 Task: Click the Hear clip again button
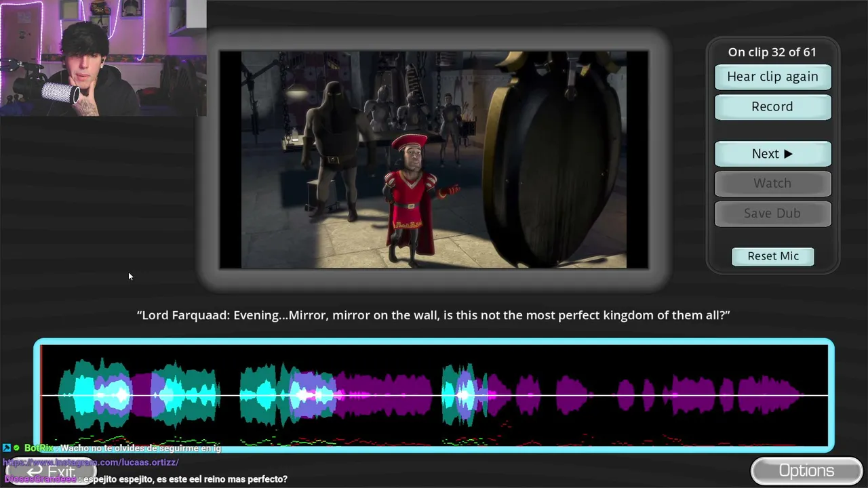pyautogui.click(x=772, y=77)
